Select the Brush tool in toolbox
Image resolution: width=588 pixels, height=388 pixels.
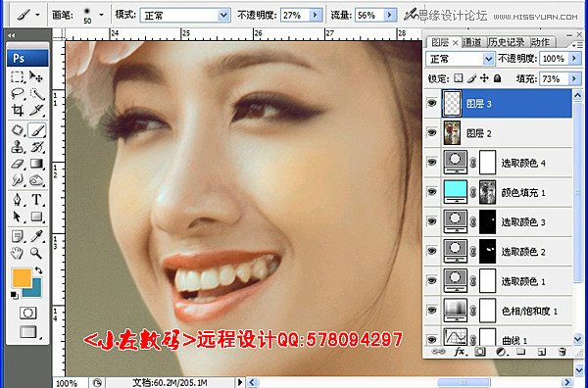(x=36, y=130)
